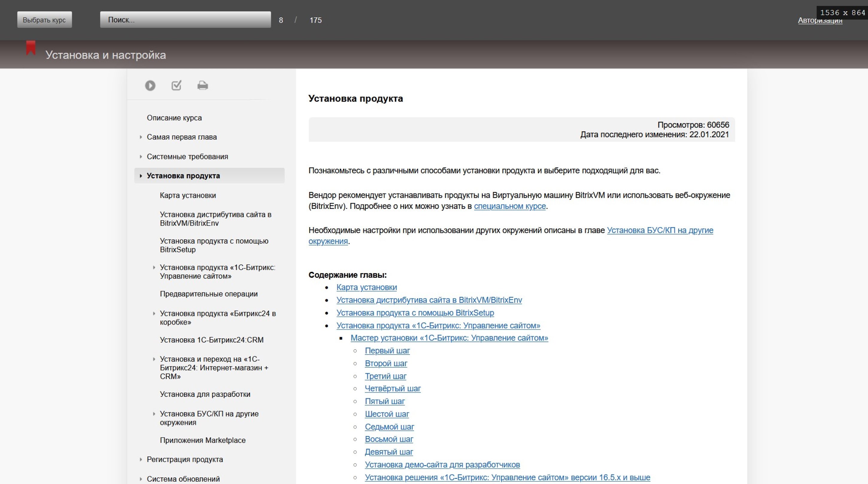Click the red bookmark ribbon icon
The width and height of the screenshot is (868, 484).
coord(31,48)
